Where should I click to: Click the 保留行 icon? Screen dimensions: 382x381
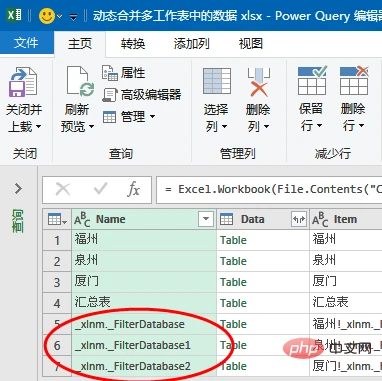click(x=312, y=81)
